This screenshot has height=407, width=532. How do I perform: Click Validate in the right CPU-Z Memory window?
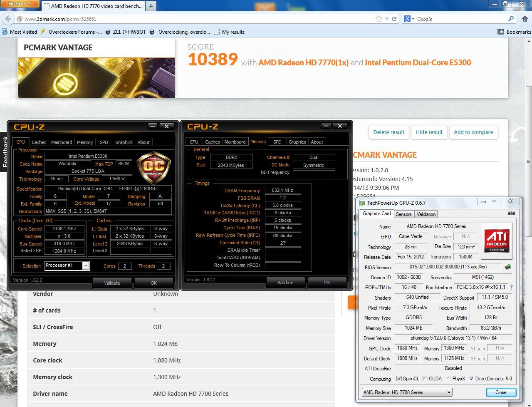[x=285, y=282]
